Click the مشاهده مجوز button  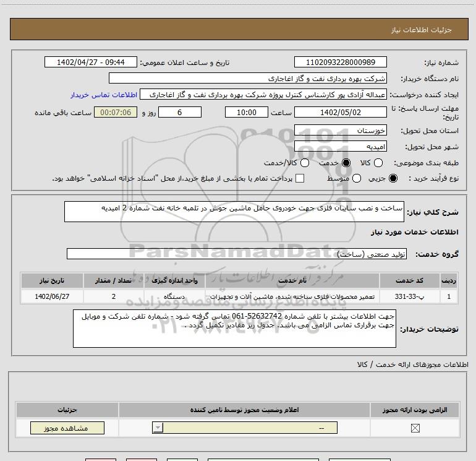tap(67, 428)
